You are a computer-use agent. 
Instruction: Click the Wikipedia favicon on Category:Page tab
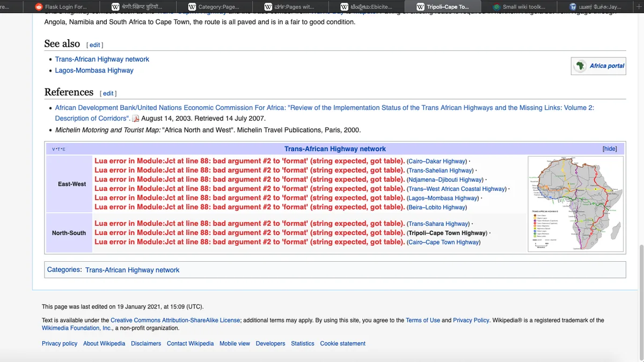click(192, 7)
